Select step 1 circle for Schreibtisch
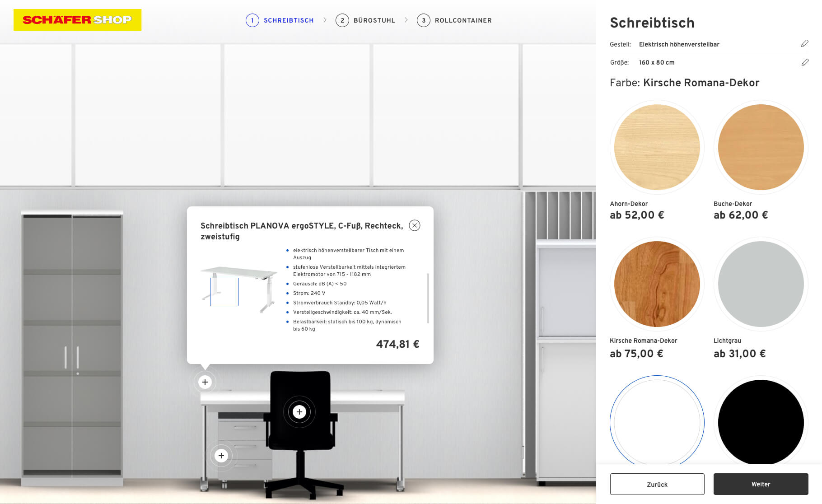The width and height of the screenshot is (822, 504). point(252,20)
